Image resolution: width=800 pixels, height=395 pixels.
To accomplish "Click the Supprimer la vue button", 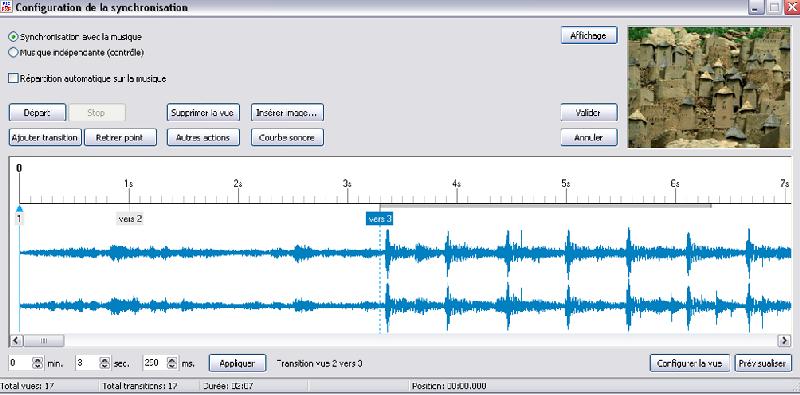I will pyautogui.click(x=203, y=113).
